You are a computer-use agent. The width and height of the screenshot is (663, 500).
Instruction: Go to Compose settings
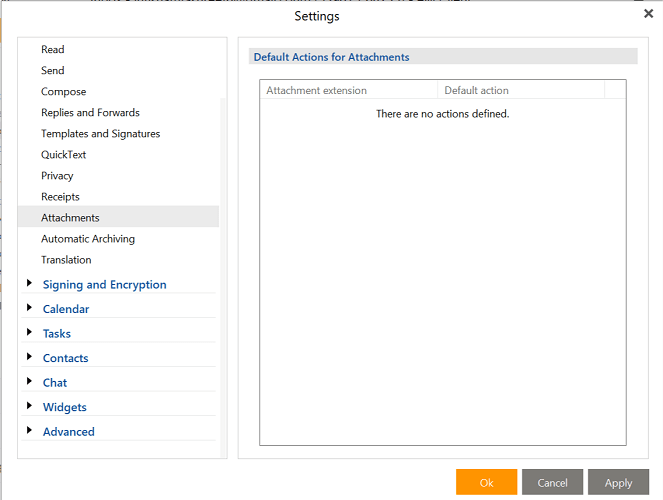point(64,91)
